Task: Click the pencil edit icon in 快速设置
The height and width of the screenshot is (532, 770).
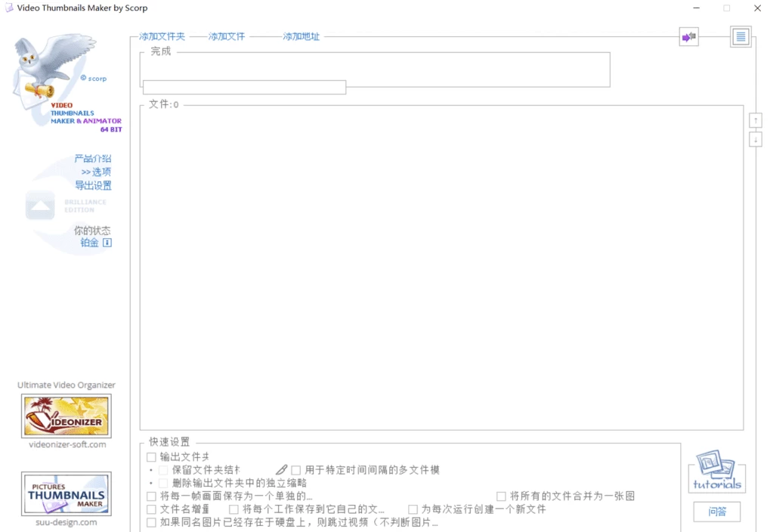Action: tap(281, 469)
